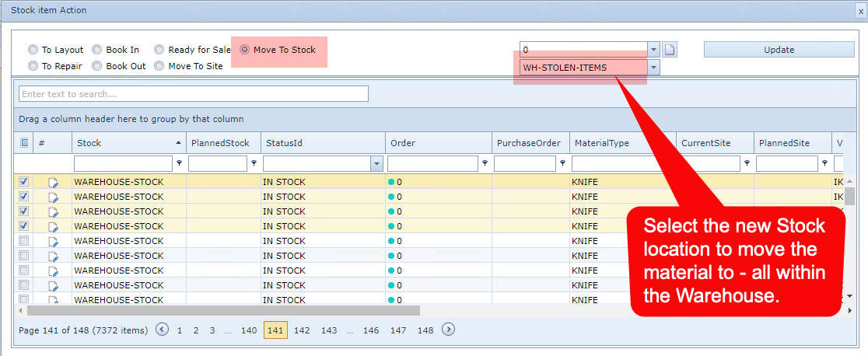Click the search text field
Screen dimensions: 868x356
(x=193, y=94)
